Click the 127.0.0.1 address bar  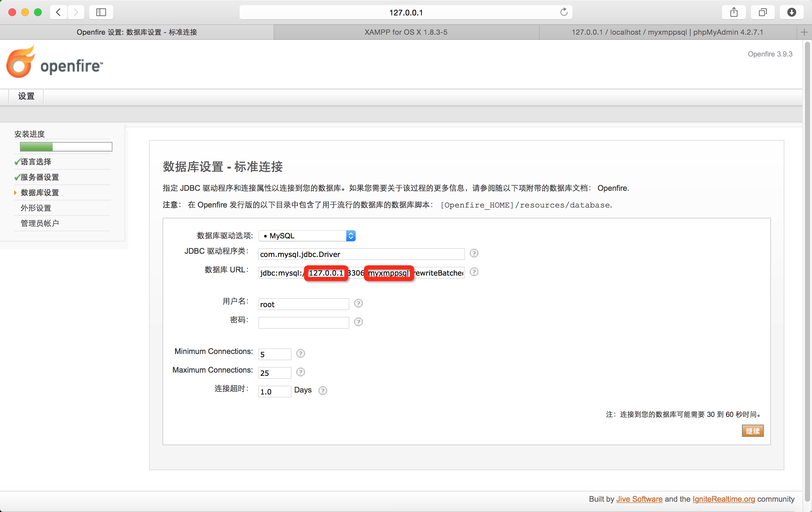coord(406,13)
